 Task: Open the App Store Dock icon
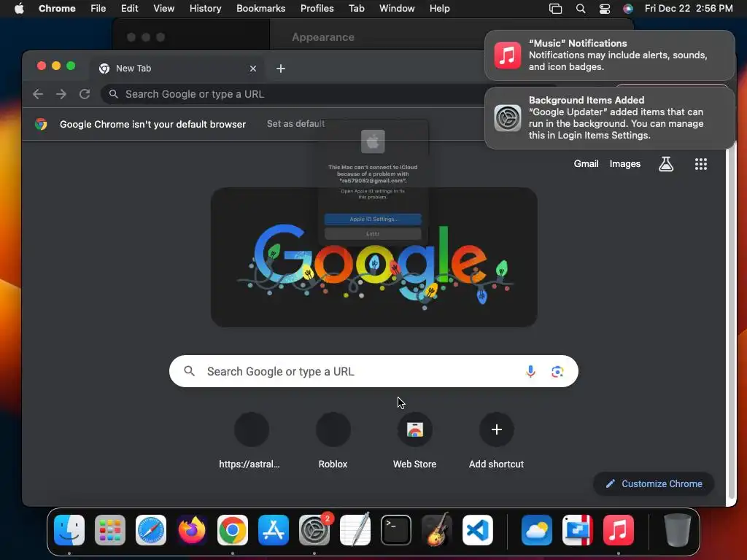pos(274,530)
